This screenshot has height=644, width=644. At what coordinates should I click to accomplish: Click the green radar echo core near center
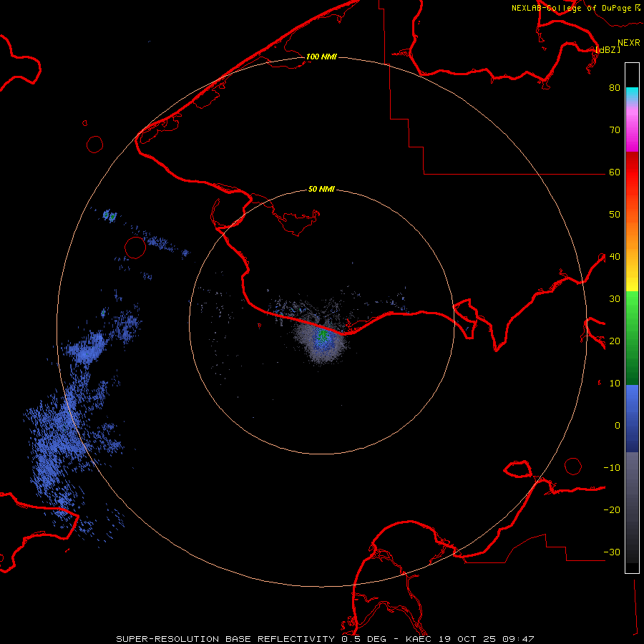coord(323,336)
